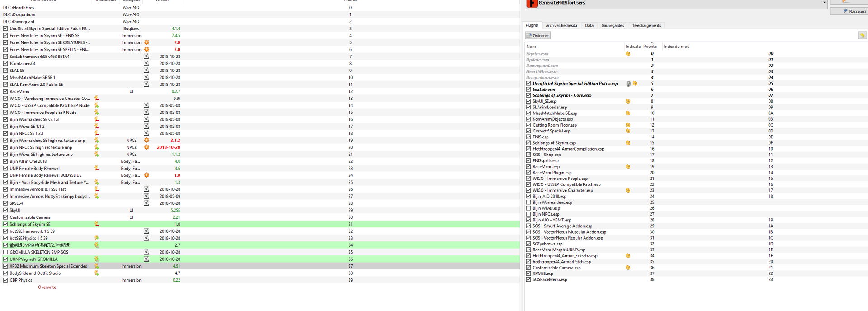Restore plugin backup with yellow arrow icon
Viewport: 868px width, 311px height.
tap(862, 35)
